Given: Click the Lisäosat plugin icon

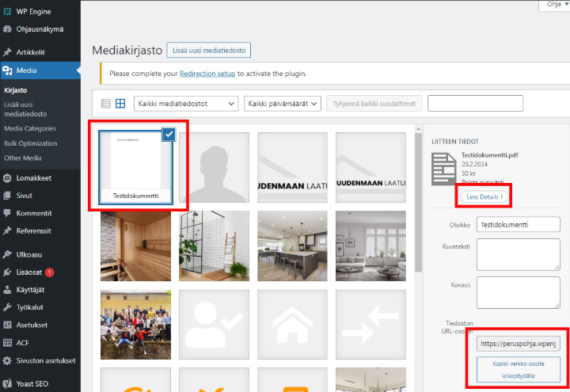Looking at the screenshot, I should click(8, 272).
